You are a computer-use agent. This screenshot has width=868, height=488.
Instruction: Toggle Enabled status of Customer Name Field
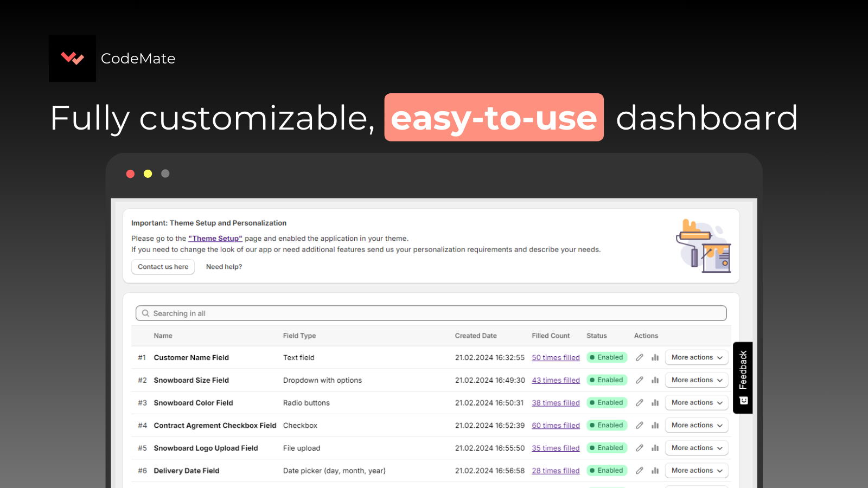tap(607, 357)
